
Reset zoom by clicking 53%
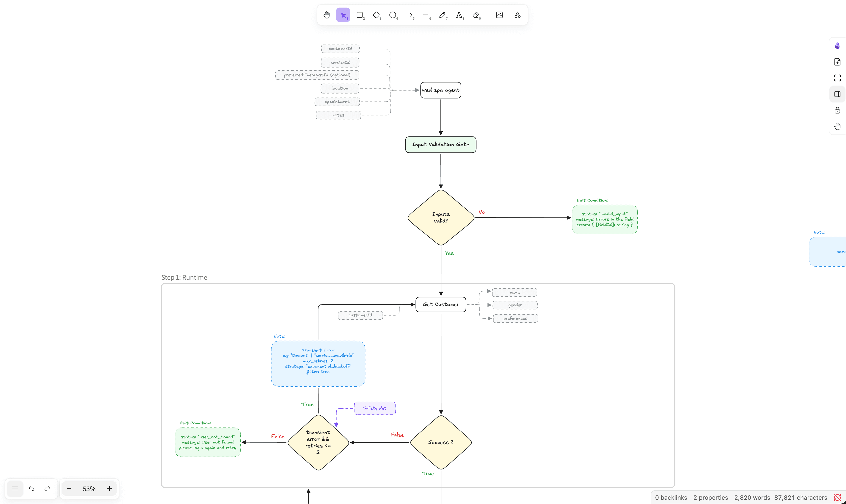tap(89, 489)
